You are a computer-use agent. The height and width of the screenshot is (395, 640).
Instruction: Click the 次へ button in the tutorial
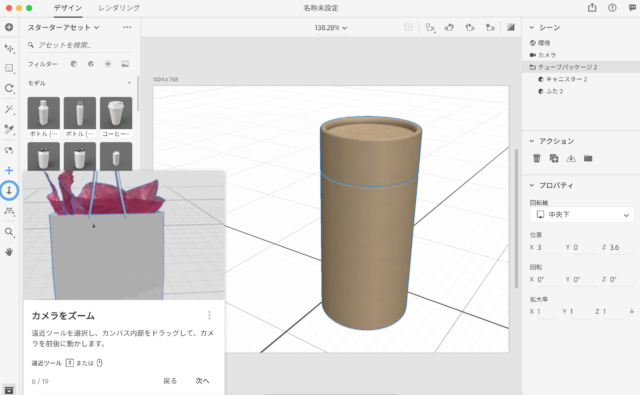[x=202, y=381]
